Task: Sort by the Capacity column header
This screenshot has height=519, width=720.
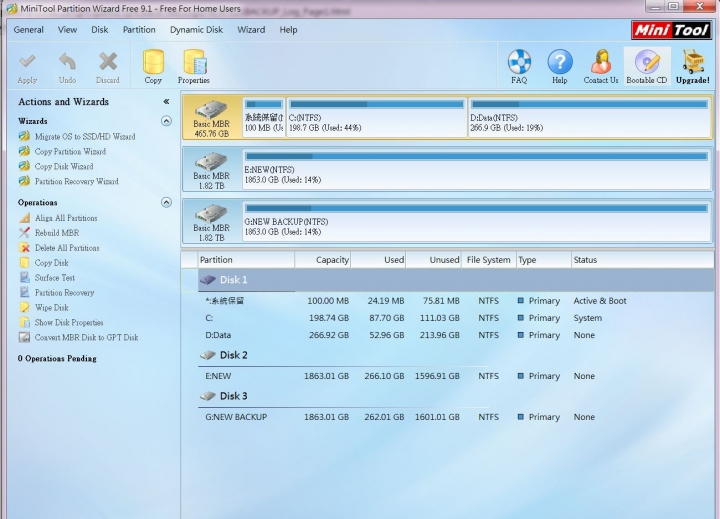Action: [x=322, y=260]
